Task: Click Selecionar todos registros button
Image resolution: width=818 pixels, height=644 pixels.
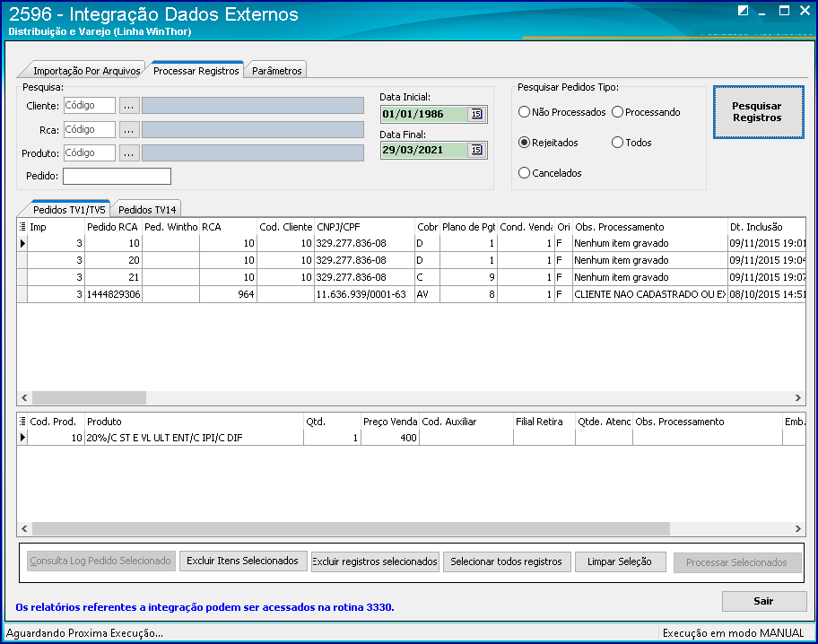Action: click(507, 561)
